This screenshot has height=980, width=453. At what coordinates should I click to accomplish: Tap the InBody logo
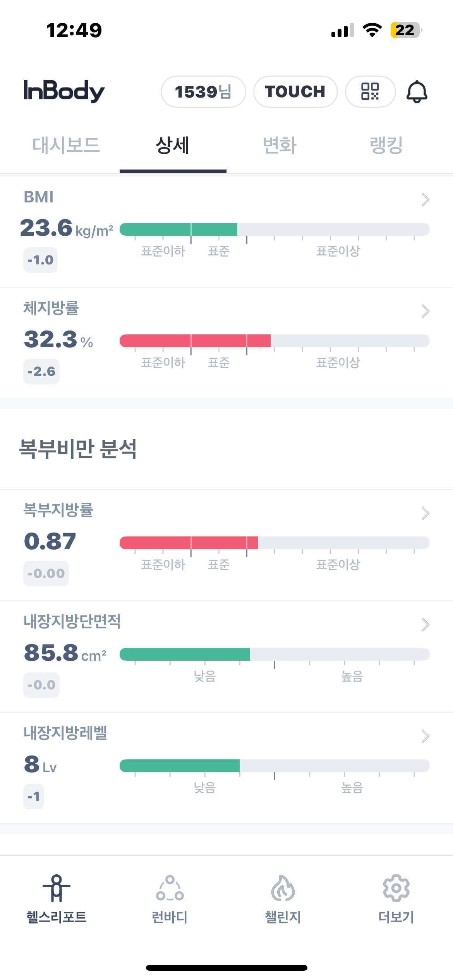(x=64, y=91)
